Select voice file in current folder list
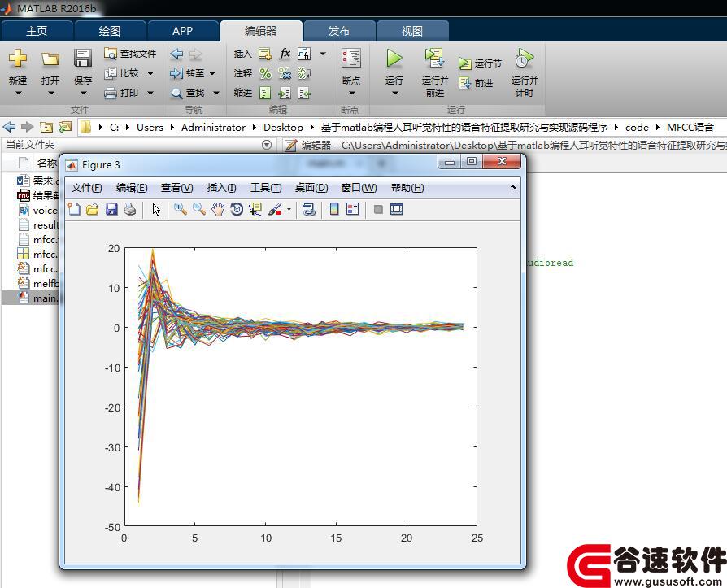727x588 pixels. [x=33, y=210]
